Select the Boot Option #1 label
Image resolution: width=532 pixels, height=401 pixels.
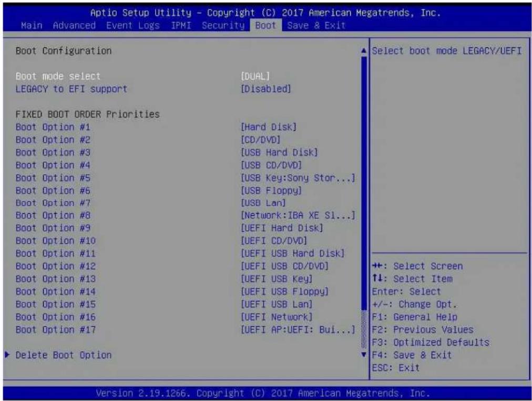[x=53, y=127]
